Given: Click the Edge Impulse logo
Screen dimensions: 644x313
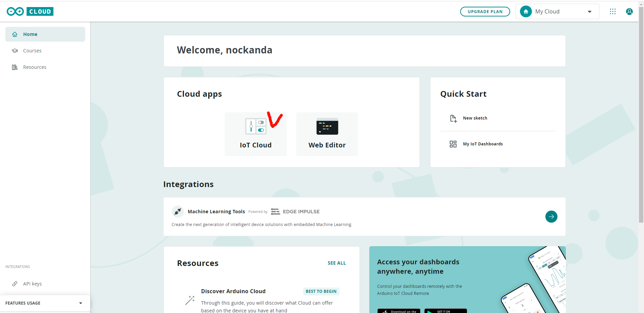Looking at the screenshot, I should (x=295, y=212).
